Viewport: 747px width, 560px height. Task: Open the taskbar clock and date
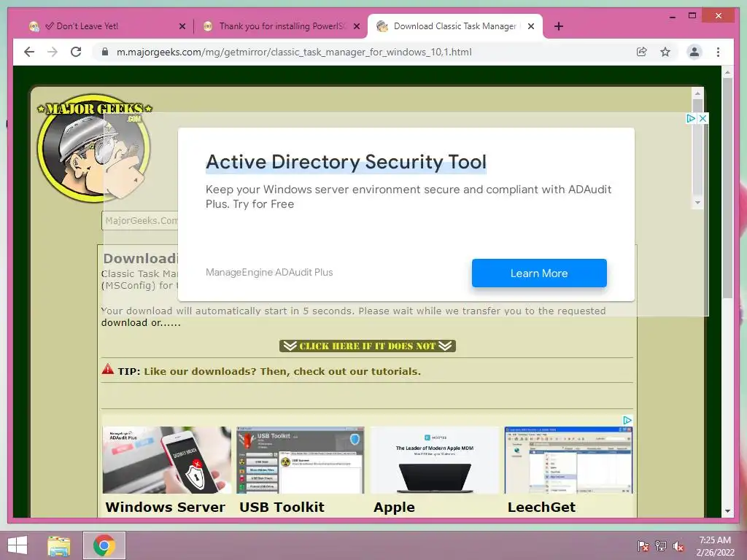pos(715,546)
